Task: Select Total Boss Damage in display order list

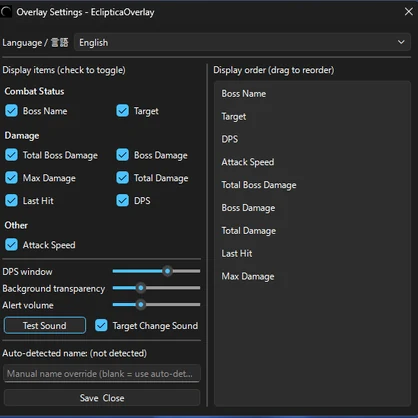Action: 312,185
